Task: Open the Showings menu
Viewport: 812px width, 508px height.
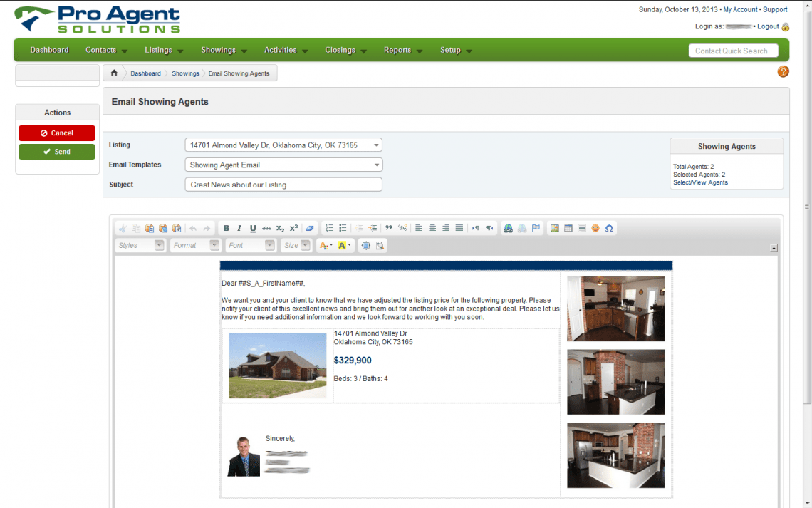Action: click(219, 50)
